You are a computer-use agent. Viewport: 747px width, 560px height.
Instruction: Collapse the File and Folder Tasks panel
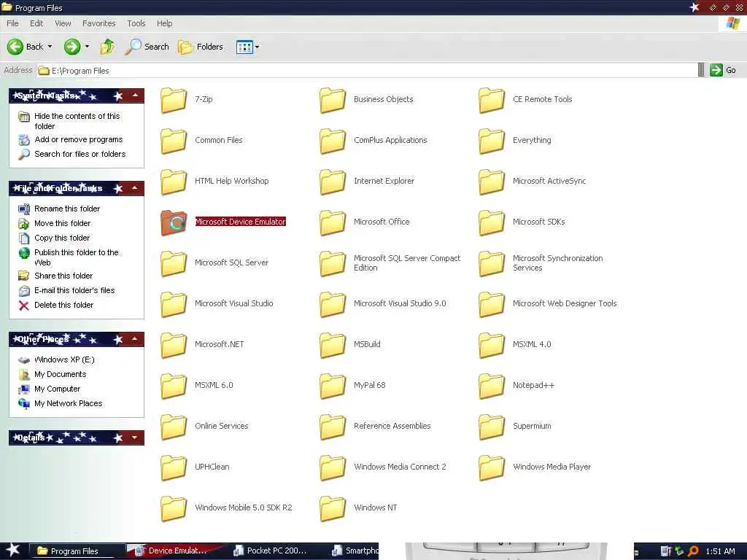point(135,188)
